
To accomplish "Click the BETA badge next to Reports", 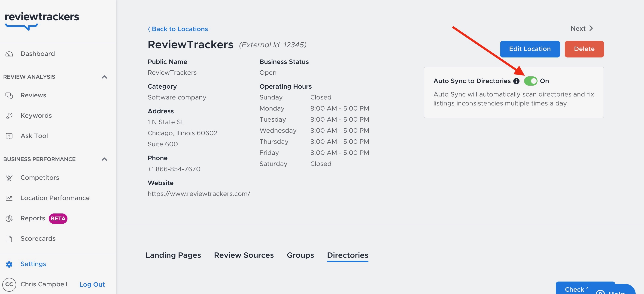I will pyautogui.click(x=58, y=219).
